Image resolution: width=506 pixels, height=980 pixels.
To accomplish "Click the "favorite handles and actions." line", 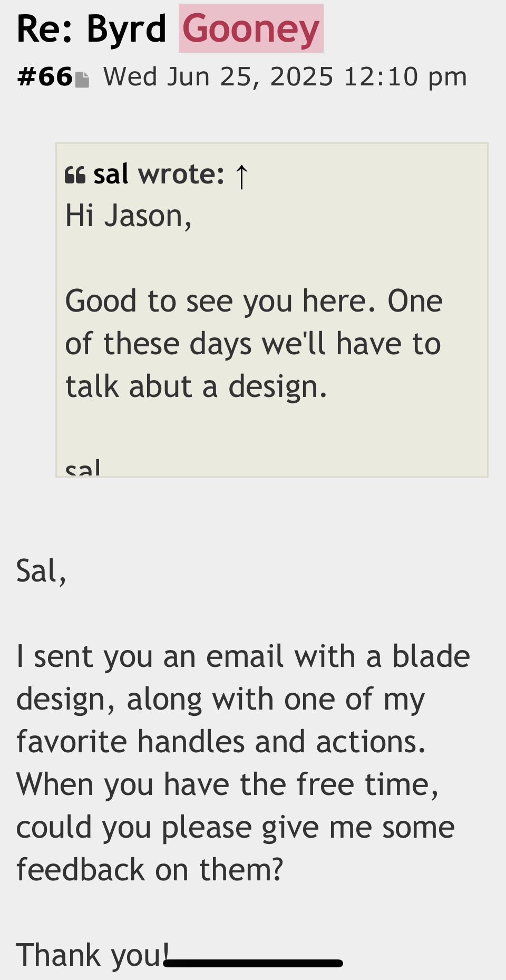I will (221, 742).
